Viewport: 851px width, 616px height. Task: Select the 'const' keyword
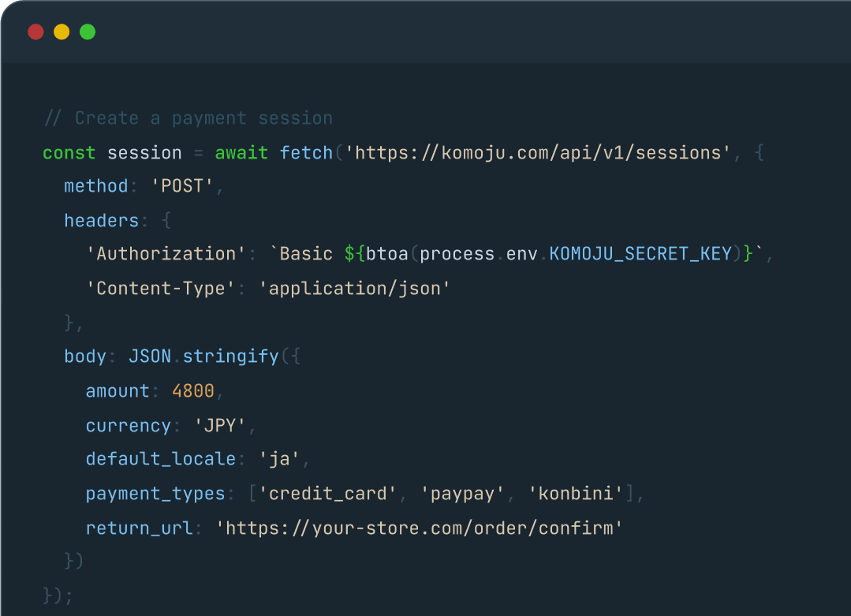(69, 152)
